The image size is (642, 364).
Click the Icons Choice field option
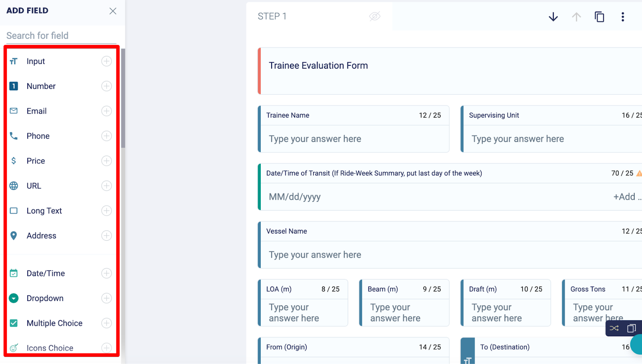click(x=50, y=348)
